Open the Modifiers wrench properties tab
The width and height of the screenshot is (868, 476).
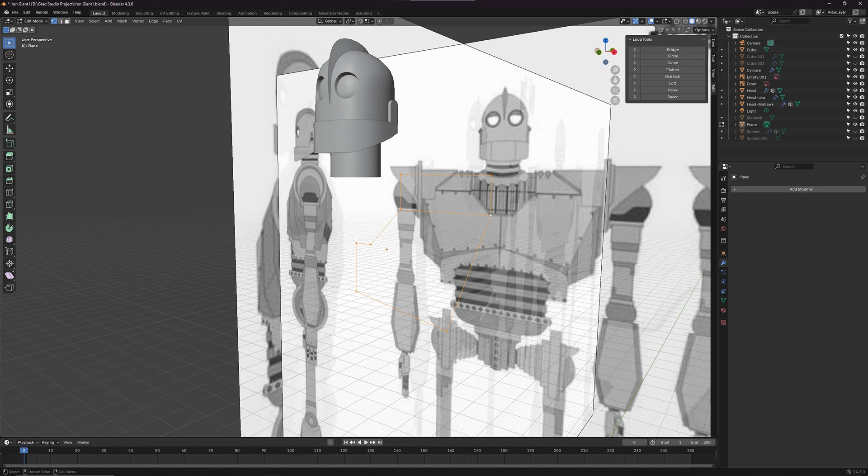(723, 263)
